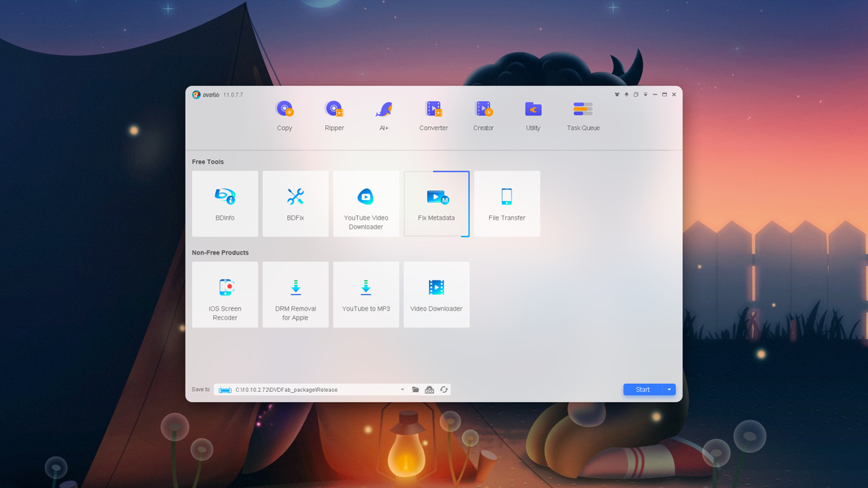Open the AI+ module
Viewport: 868px width, 488px height.
coord(384,115)
